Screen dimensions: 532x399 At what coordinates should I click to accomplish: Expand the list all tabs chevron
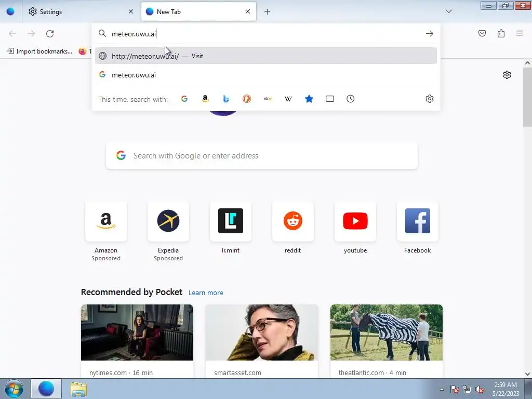[x=448, y=11]
